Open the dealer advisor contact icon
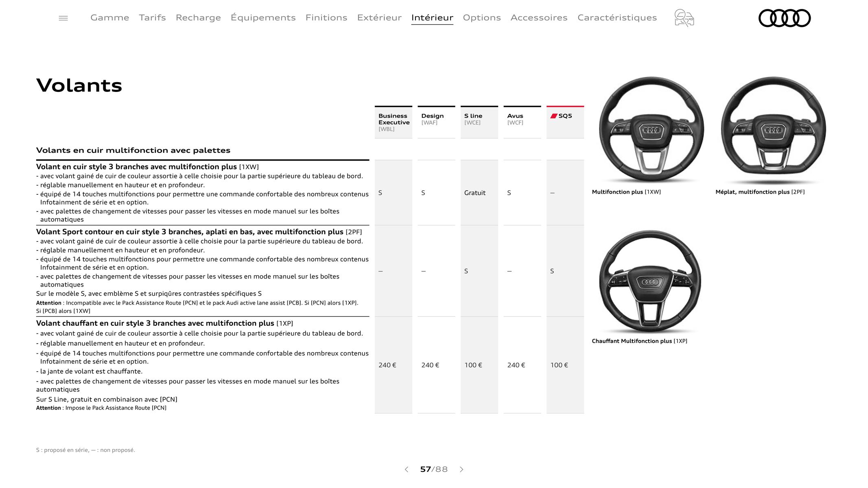This screenshot has width=868, height=488. 684,18
